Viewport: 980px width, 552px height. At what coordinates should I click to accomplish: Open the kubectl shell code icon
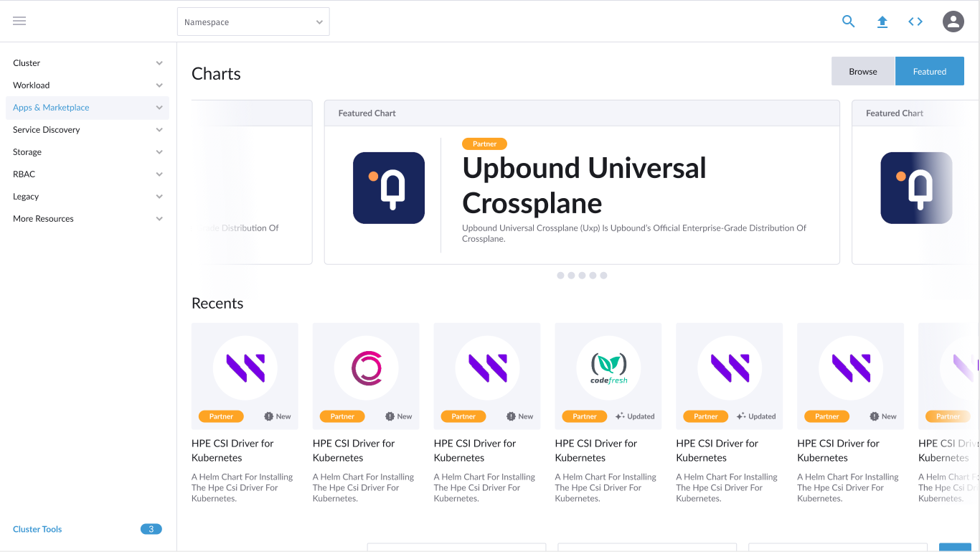coord(915,22)
